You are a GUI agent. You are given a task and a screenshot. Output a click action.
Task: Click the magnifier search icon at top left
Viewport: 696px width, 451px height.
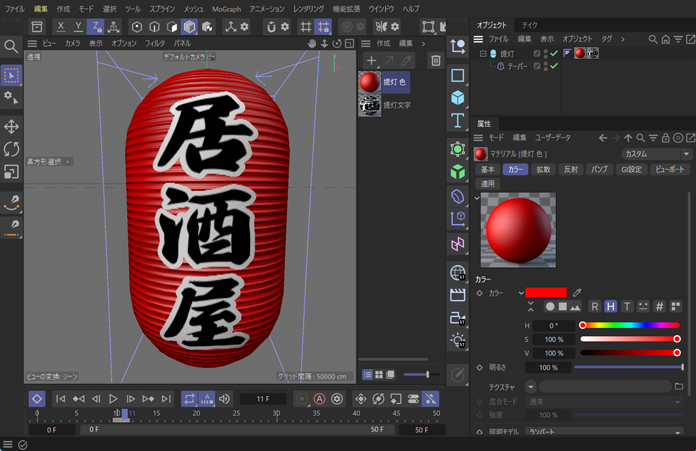pyautogui.click(x=12, y=46)
